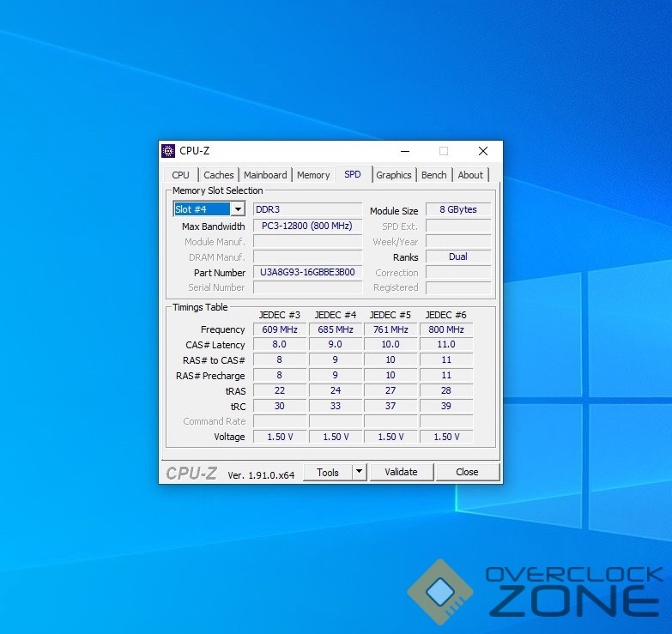672x634 pixels.
Task: Close CPU-Z with the title bar X
Action: tap(483, 151)
